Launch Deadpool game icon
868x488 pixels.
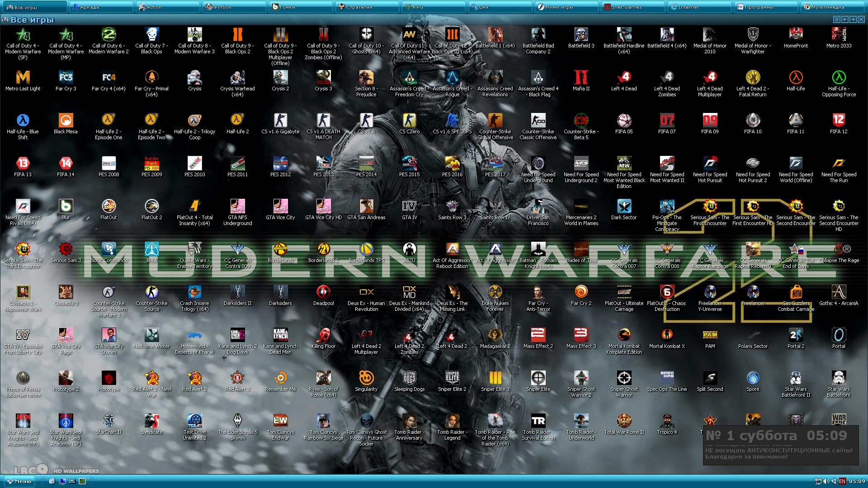point(323,292)
